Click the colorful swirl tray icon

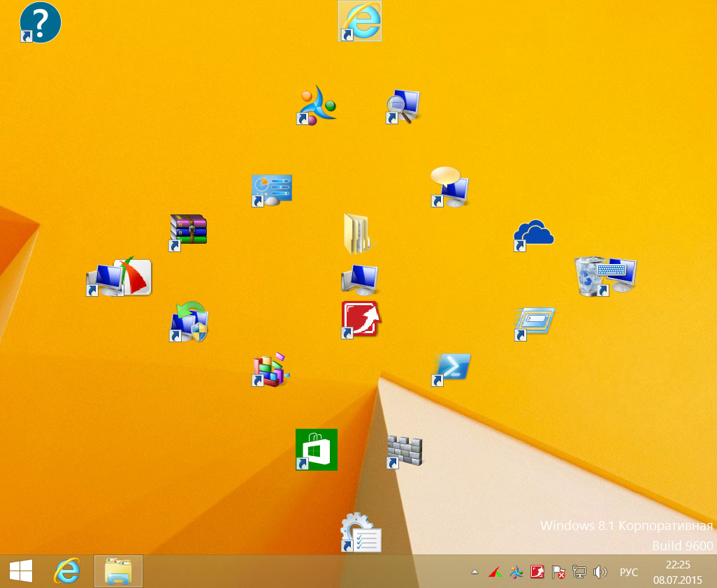(516, 571)
